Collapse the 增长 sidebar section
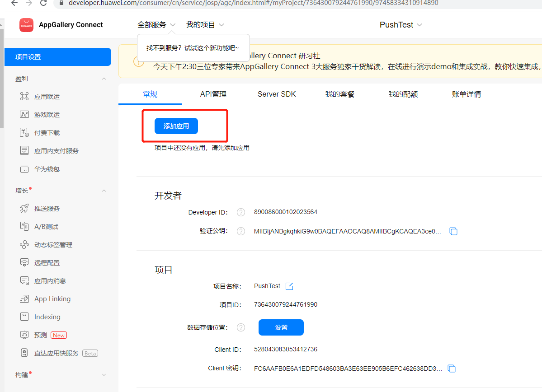 tap(104, 191)
